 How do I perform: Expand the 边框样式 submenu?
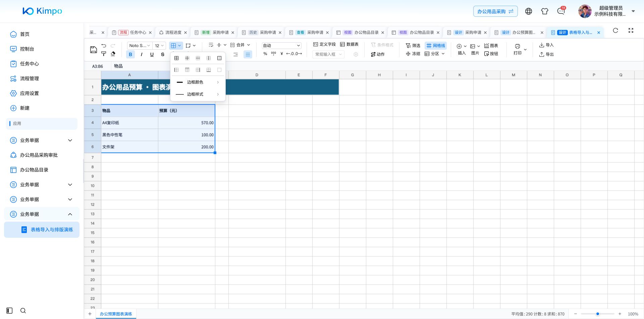click(x=198, y=94)
